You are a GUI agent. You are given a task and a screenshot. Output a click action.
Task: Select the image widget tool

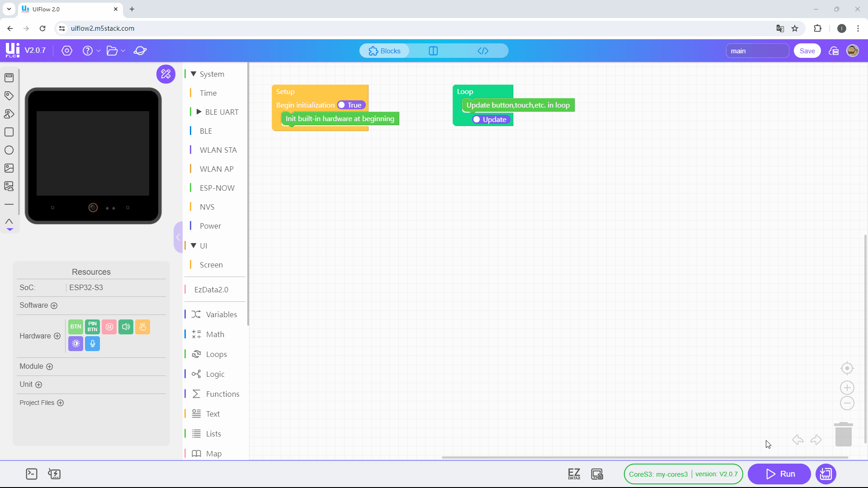point(9,168)
